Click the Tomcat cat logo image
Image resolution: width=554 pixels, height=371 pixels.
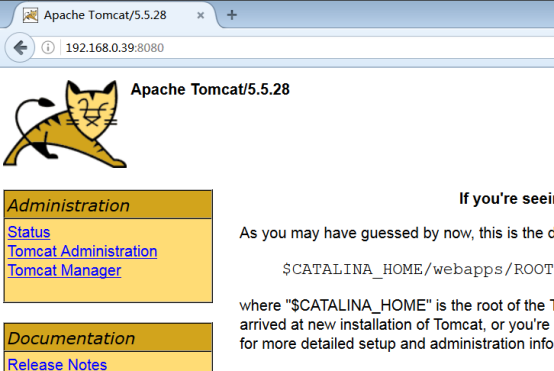[65, 124]
